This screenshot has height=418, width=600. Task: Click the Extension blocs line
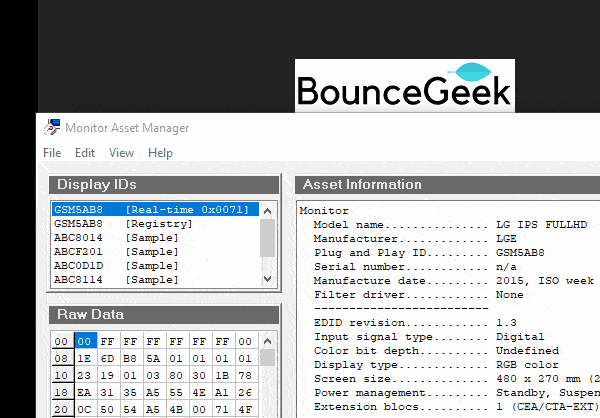point(457,407)
